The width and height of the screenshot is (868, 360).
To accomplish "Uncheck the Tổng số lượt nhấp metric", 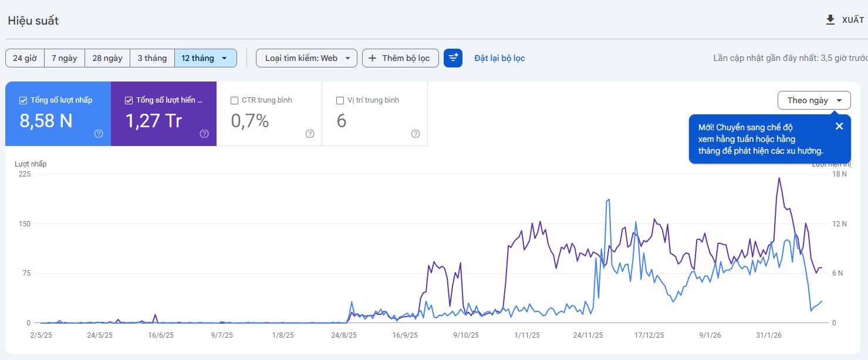I will pos(22,100).
